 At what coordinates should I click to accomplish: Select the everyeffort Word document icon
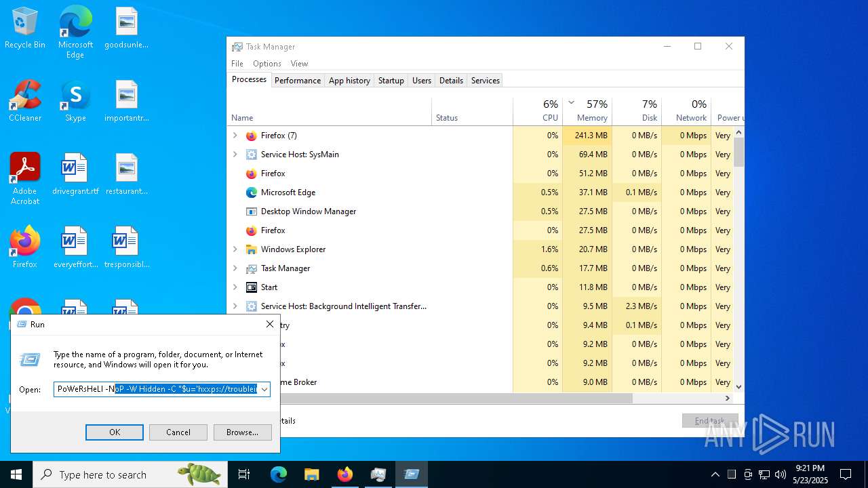(75, 248)
